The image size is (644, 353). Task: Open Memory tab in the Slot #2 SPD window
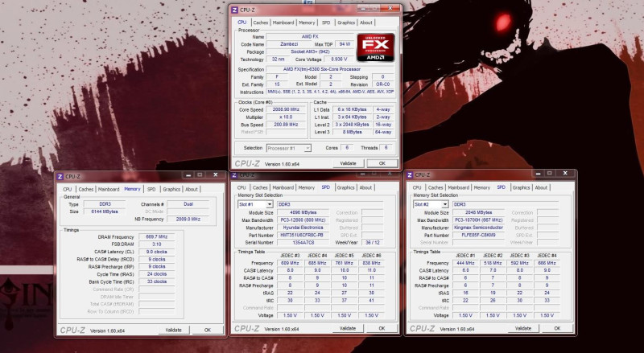point(481,187)
